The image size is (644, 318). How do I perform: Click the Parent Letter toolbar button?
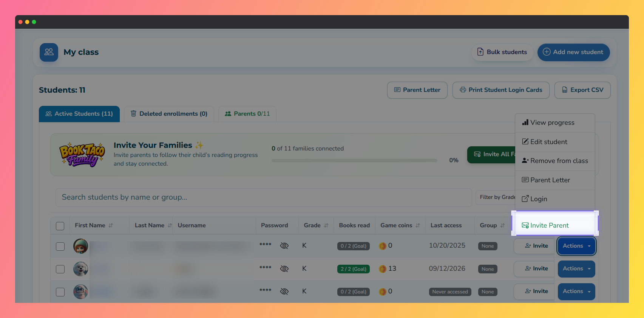click(x=417, y=90)
